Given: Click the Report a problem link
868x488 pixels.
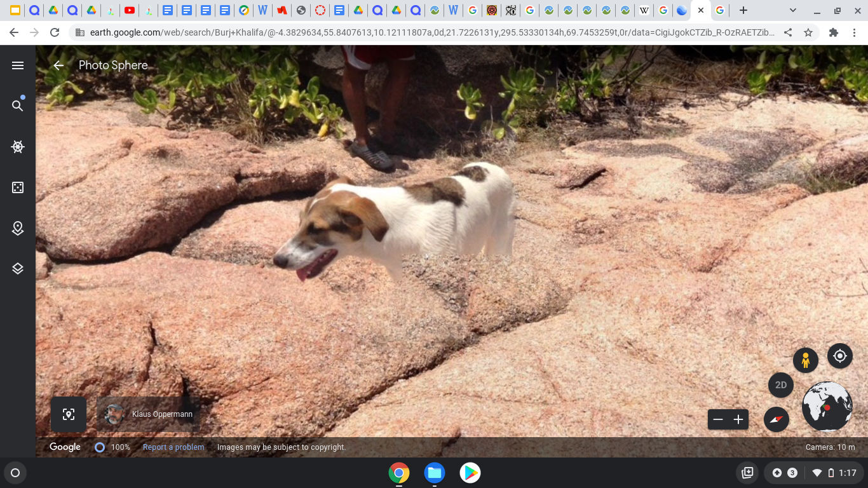Looking at the screenshot, I should (173, 447).
